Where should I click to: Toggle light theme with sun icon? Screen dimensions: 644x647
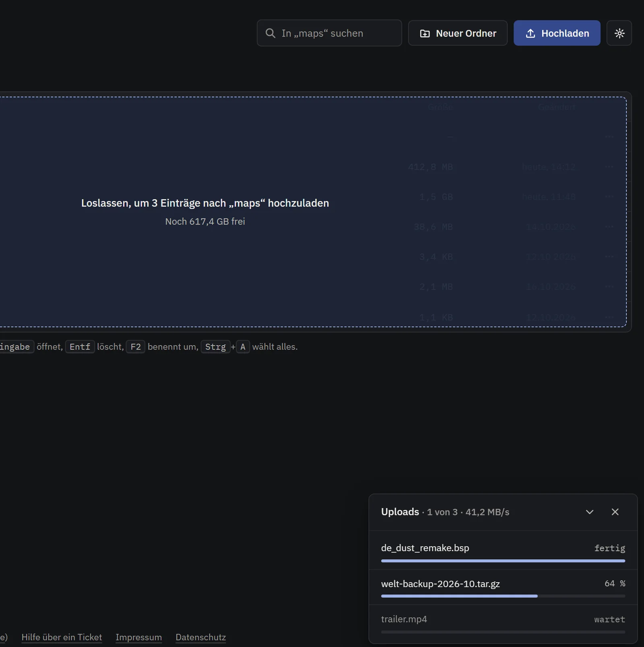(x=619, y=33)
